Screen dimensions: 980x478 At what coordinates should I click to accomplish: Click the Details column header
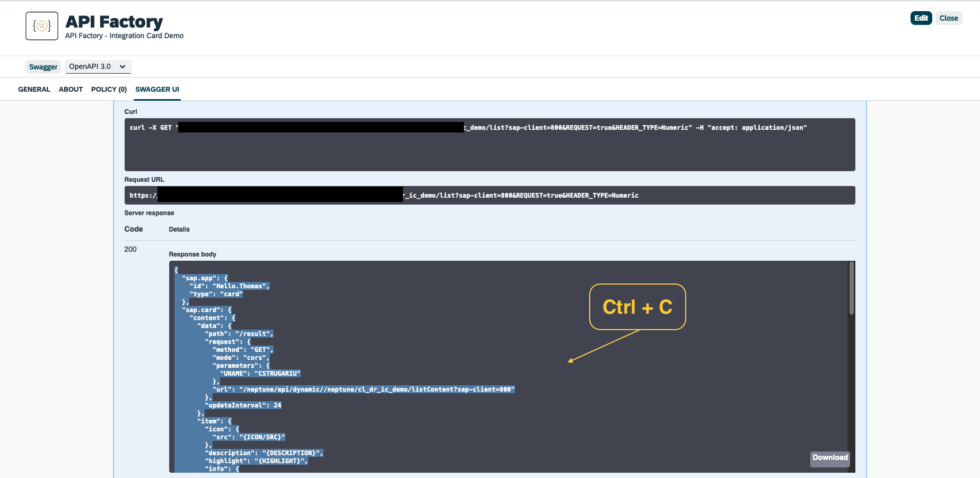pos(179,229)
